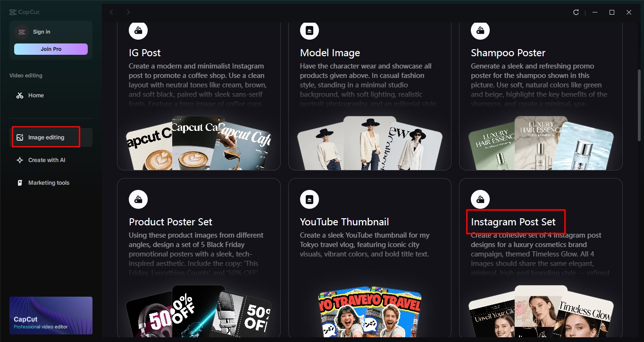
Task: Click the Join Pro button
Action: tap(51, 49)
